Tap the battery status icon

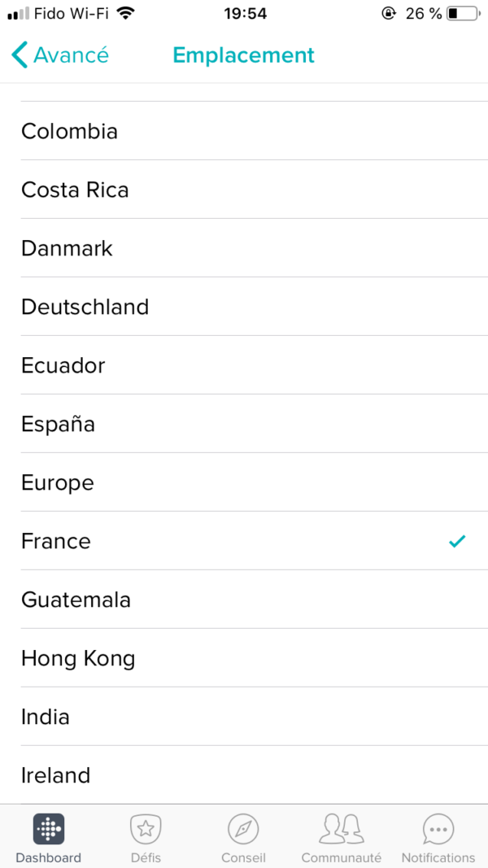pos(463,14)
